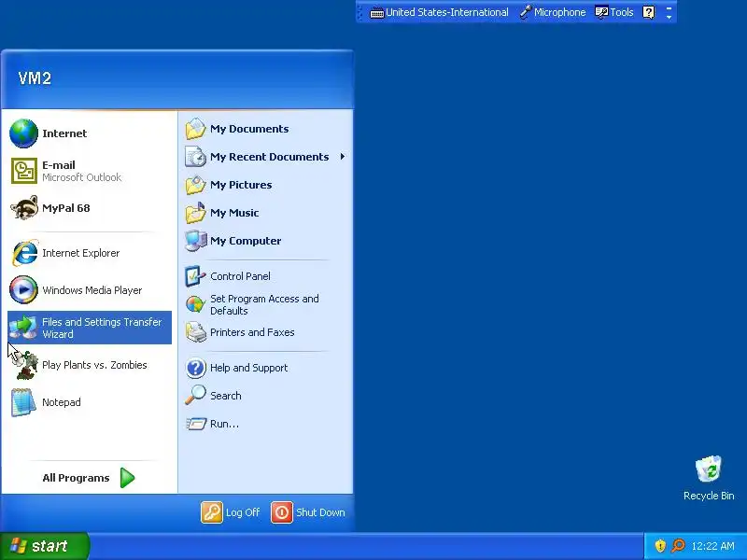747x560 pixels.
Task: Open My Music folder icon
Action: point(195,213)
